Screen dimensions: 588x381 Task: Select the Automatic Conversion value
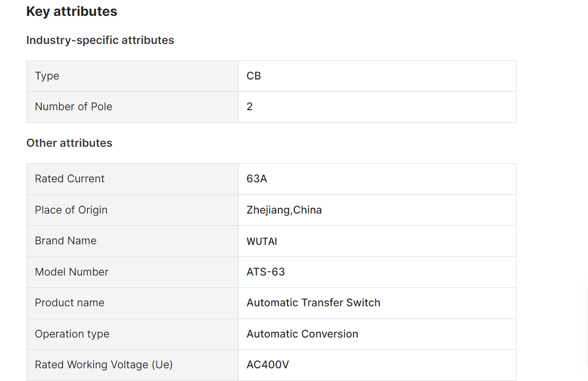tap(302, 334)
